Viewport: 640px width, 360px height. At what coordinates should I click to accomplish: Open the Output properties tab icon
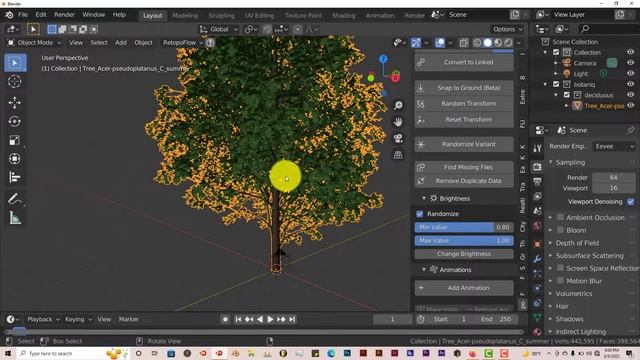[x=537, y=181]
